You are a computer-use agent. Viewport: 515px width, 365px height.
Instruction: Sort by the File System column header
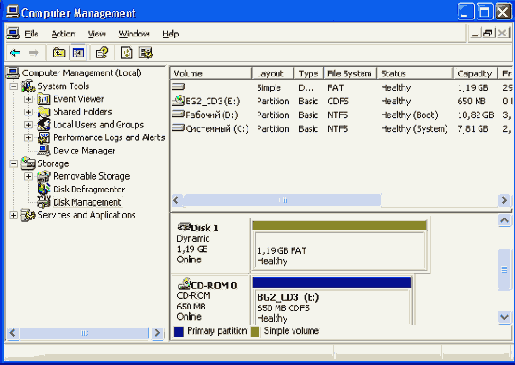pos(350,73)
